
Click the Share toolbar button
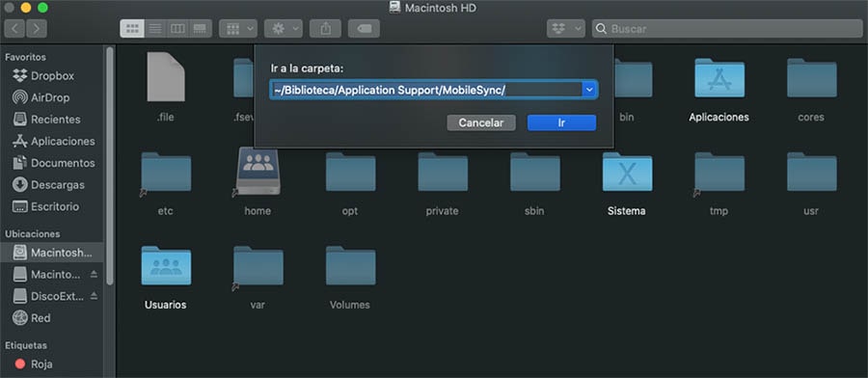[x=326, y=28]
